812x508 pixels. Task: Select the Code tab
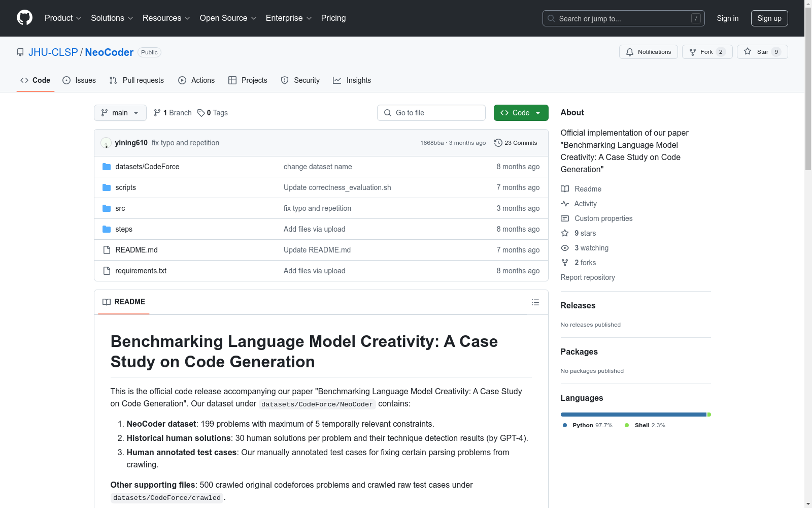36,80
